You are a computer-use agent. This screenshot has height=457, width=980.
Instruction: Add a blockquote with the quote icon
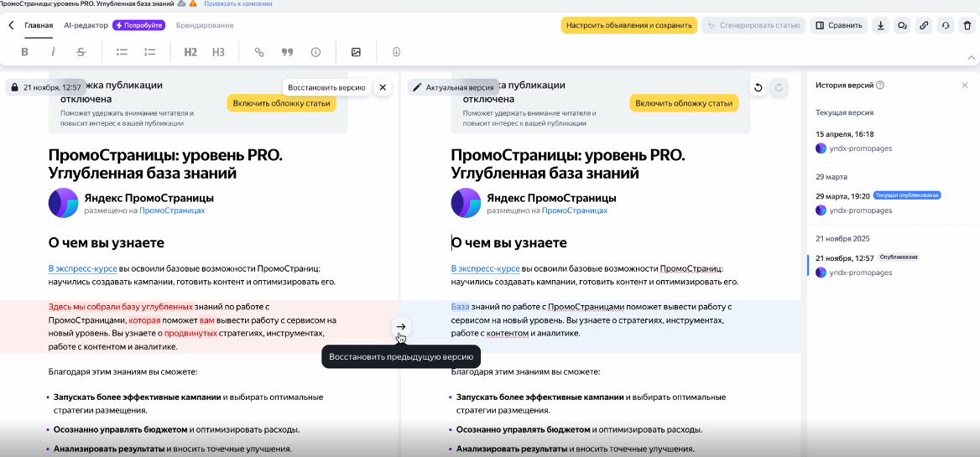(x=287, y=52)
